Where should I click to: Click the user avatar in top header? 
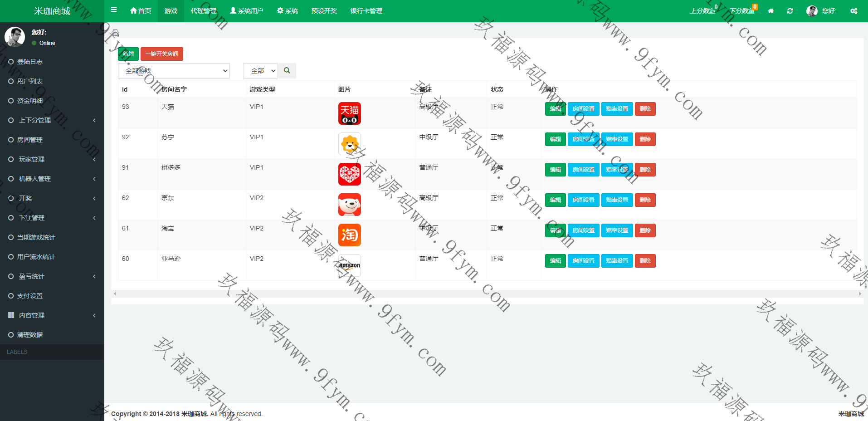pyautogui.click(x=812, y=11)
